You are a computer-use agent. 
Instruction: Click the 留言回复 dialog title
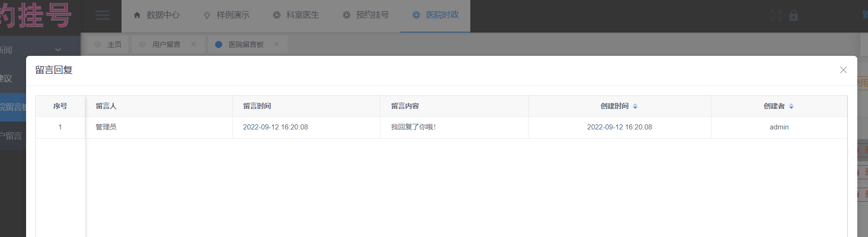[x=54, y=70]
